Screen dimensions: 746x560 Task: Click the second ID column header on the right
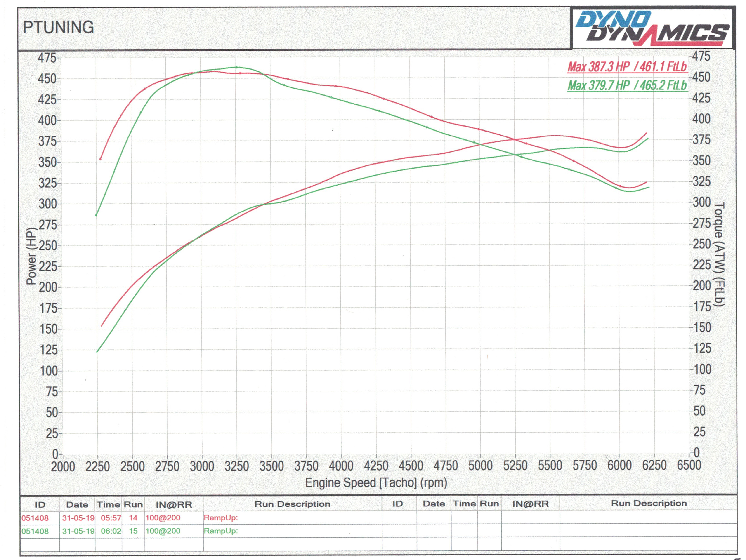(x=398, y=504)
